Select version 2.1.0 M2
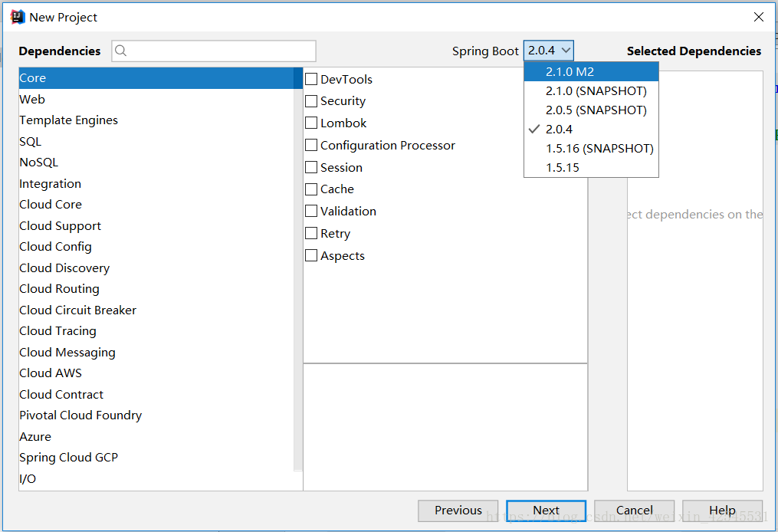778x532 pixels. [x=592, y=71]
